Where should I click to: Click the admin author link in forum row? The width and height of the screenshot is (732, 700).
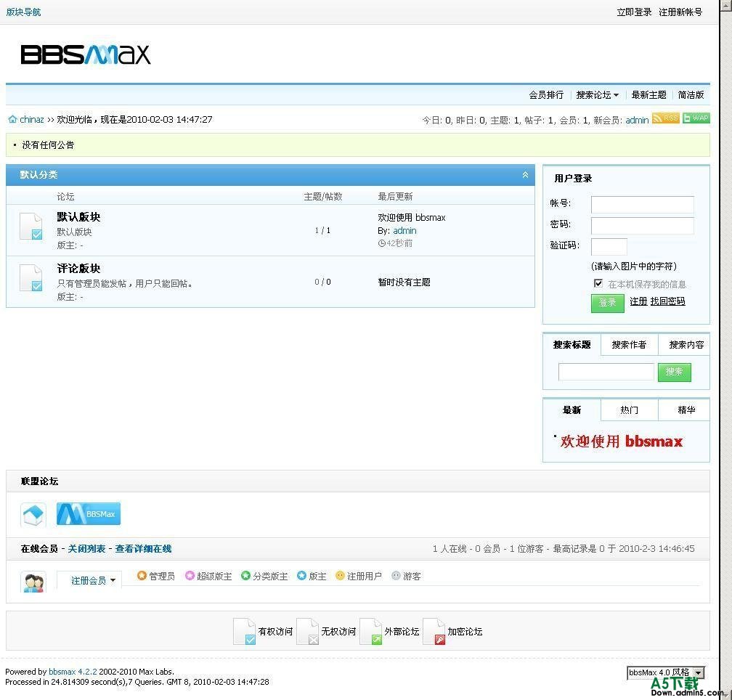click(x=404, y=230)
